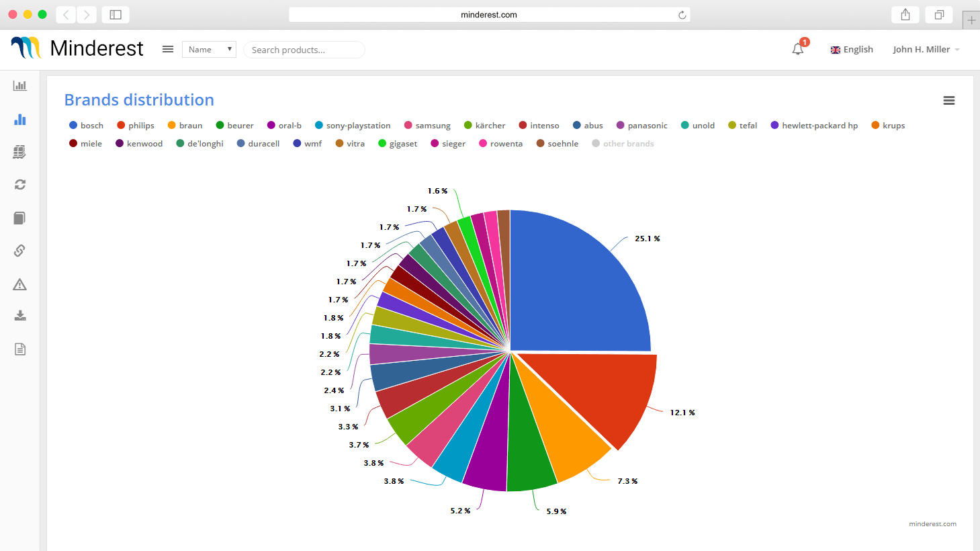
Task: Open the document report sidebar icon
Action: tap(20, 349)
